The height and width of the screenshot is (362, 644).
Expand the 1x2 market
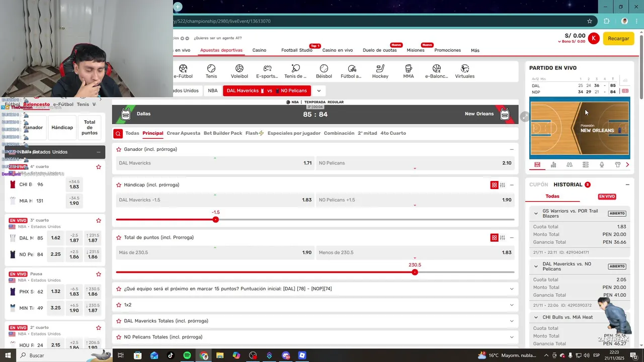[512, 305]
